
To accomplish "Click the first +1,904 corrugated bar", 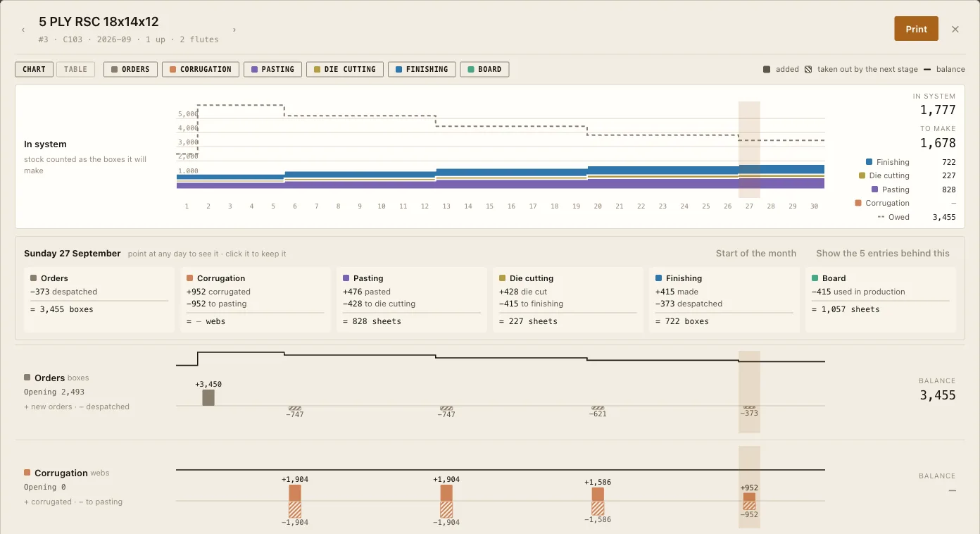I will (x=295, y=492).
